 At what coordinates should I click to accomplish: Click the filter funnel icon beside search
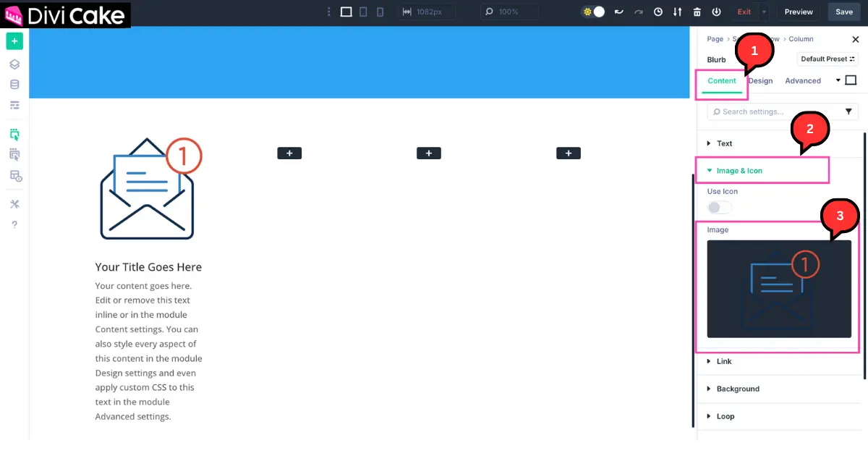[x=848, y=111]
